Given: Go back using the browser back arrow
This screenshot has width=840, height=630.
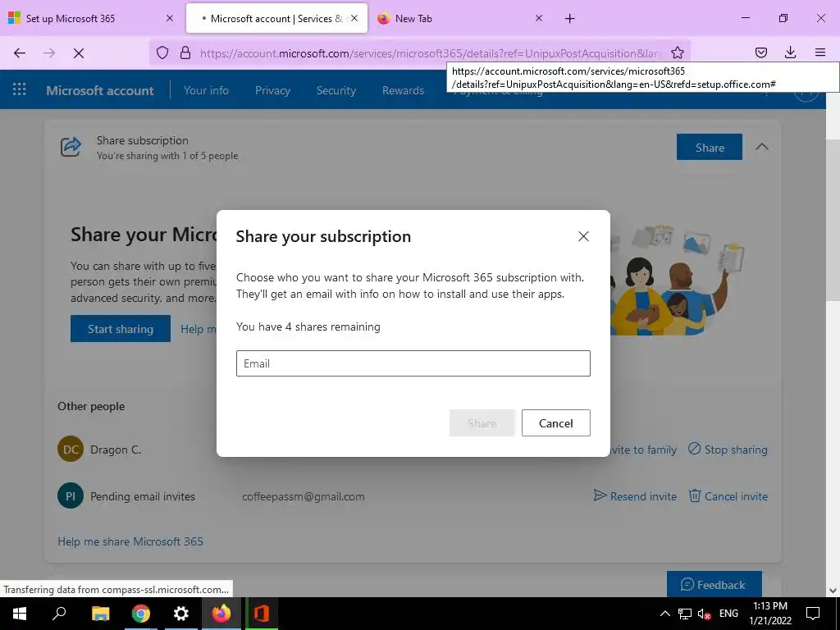Looking at the screenshot, I should click(x=20, y=52).
